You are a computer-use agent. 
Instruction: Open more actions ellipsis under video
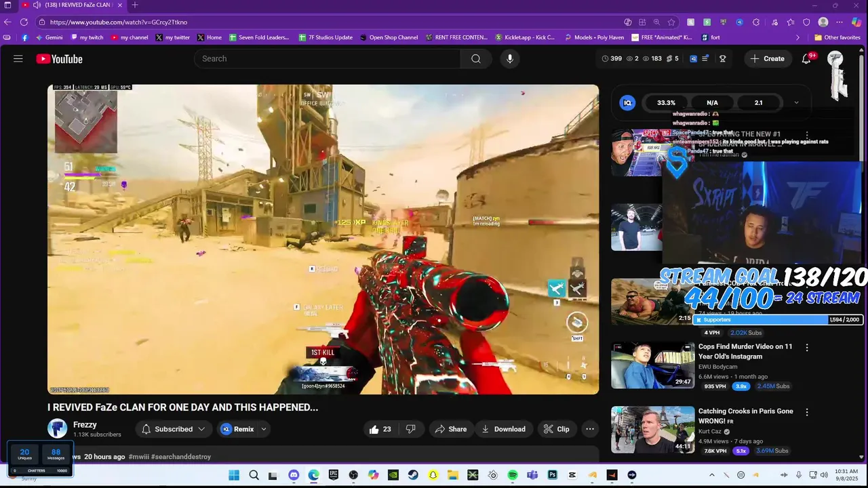pos(590,429)
